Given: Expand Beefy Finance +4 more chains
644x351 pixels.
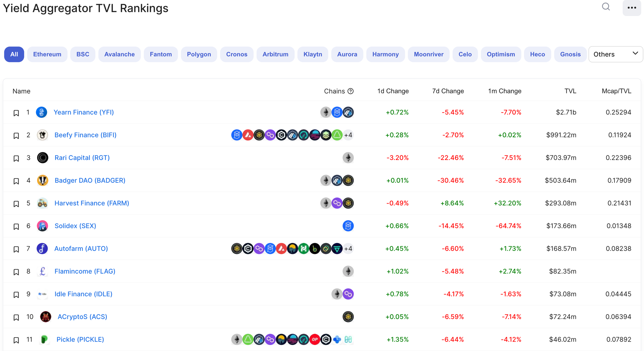Looking at the screenshot, I should (x=348, y=135).
